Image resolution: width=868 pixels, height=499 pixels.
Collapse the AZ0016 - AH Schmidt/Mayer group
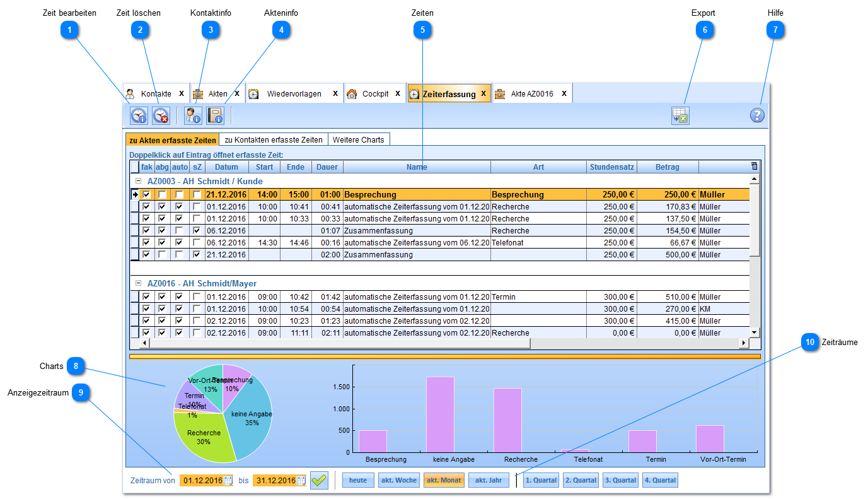pyautogui.click(x=139, y=284)
